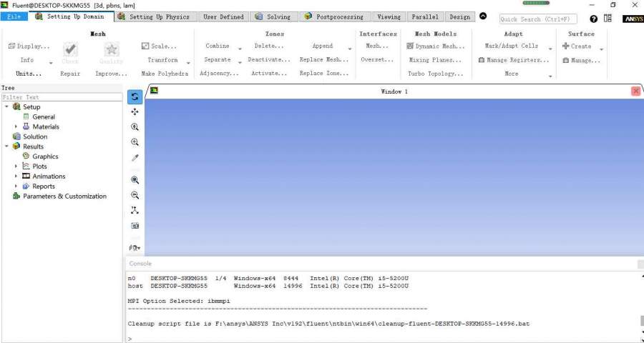Click the Parameters & Customization icon
Screen dimensions: 644x343
click(x=16, y=196)
